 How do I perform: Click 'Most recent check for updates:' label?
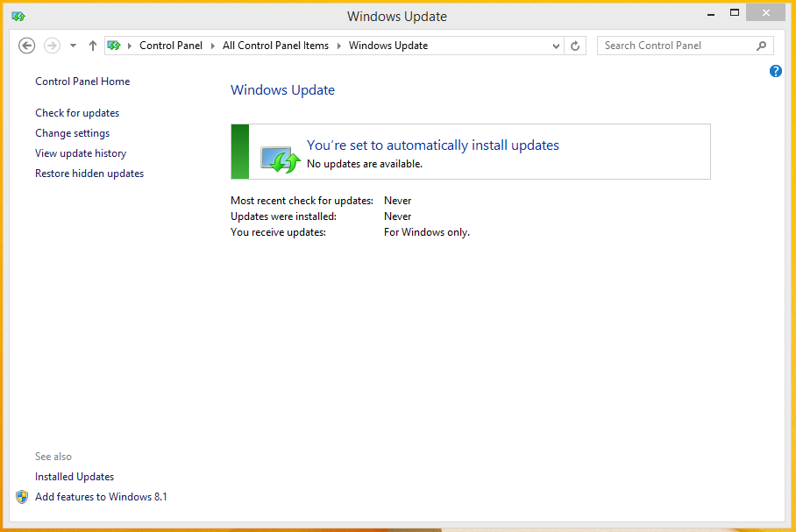click(302, 201)
